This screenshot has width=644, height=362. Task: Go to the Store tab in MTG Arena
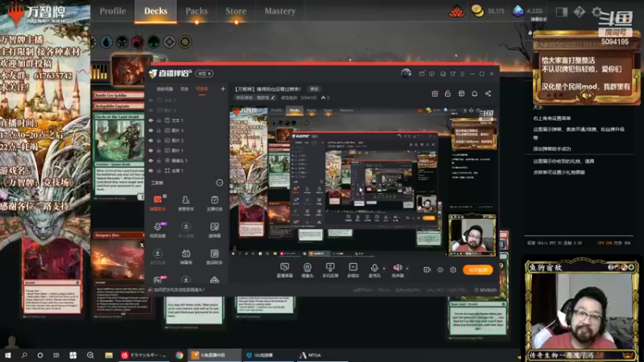[x=236, y=11]
